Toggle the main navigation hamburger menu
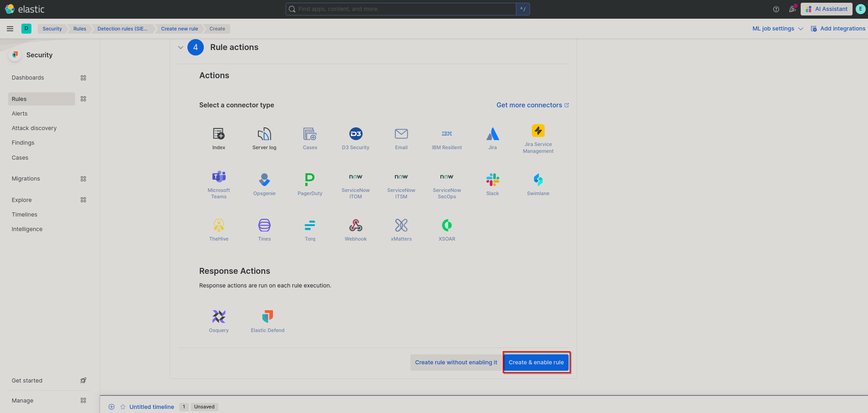 point(10,29)
